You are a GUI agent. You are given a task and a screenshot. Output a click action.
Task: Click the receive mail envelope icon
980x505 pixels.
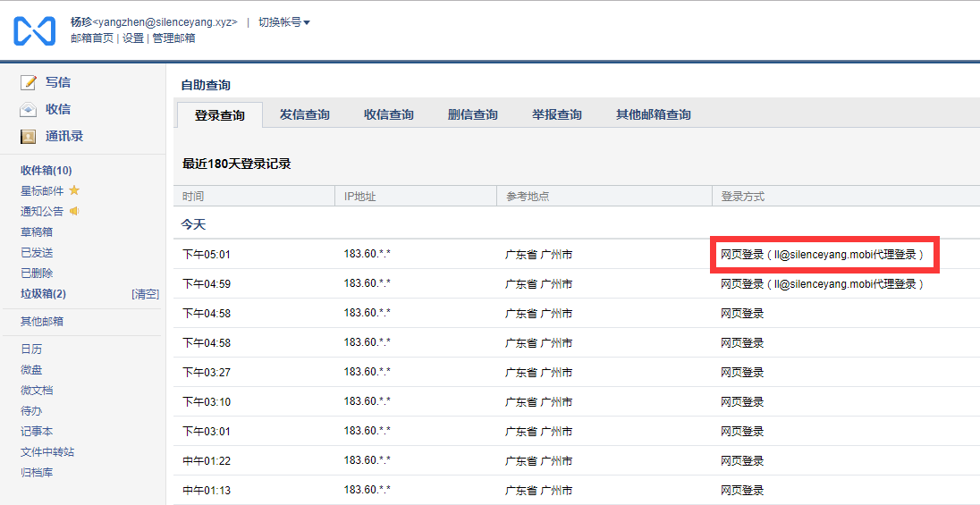point(29,110)
